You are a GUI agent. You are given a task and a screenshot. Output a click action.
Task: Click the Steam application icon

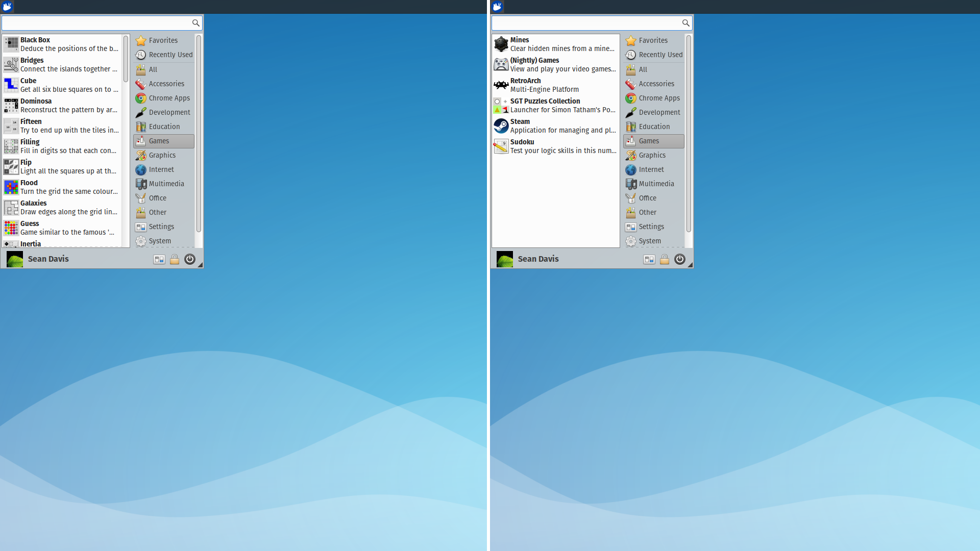[501, 126]
